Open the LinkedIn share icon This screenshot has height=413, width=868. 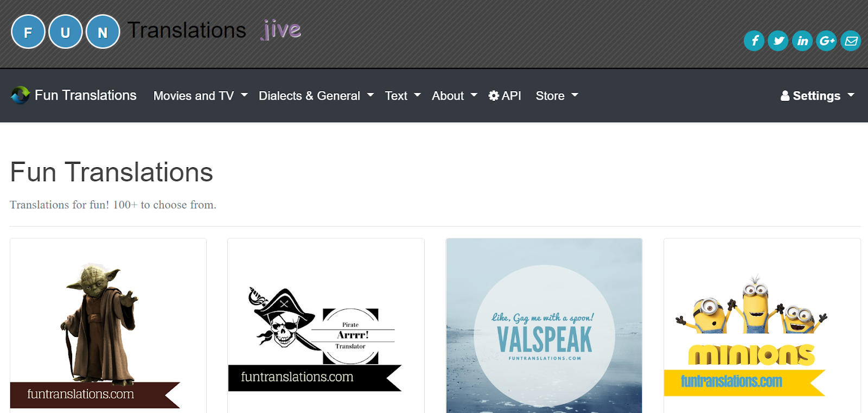coord(802,41)
